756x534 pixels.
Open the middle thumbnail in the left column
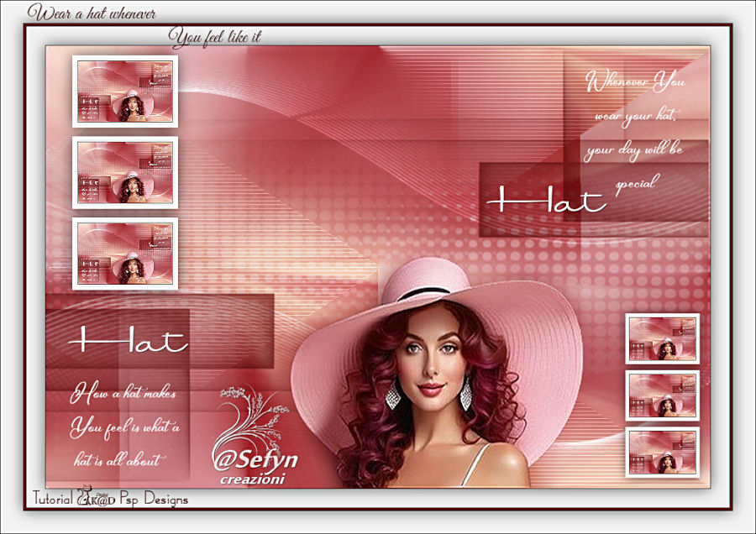(125, 172)
